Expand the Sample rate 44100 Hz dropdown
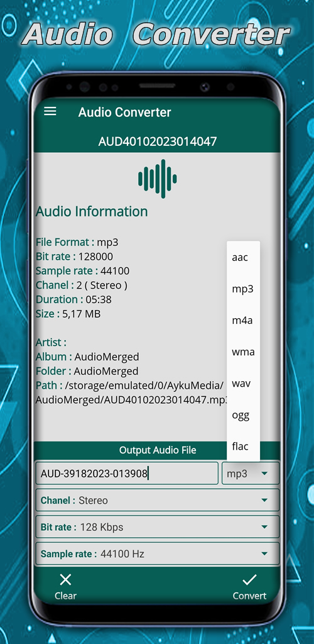 (158, 553)
